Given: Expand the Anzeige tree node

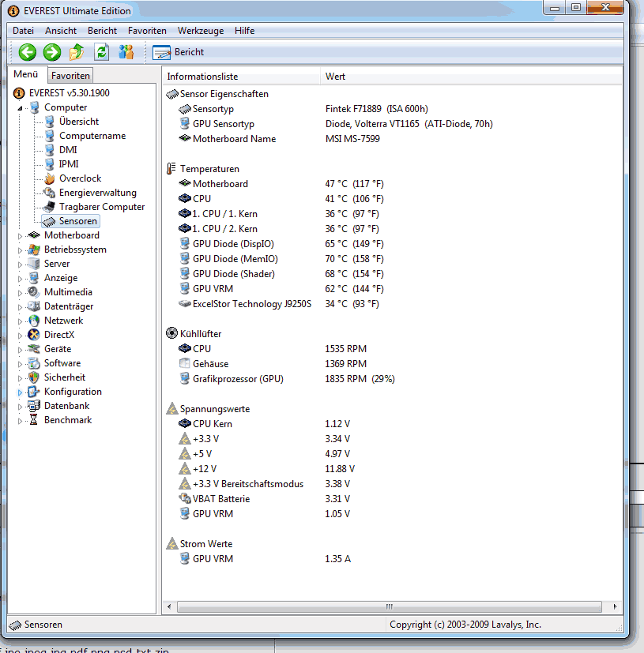Looking at the screenshot, I should [x=20, y=279].
